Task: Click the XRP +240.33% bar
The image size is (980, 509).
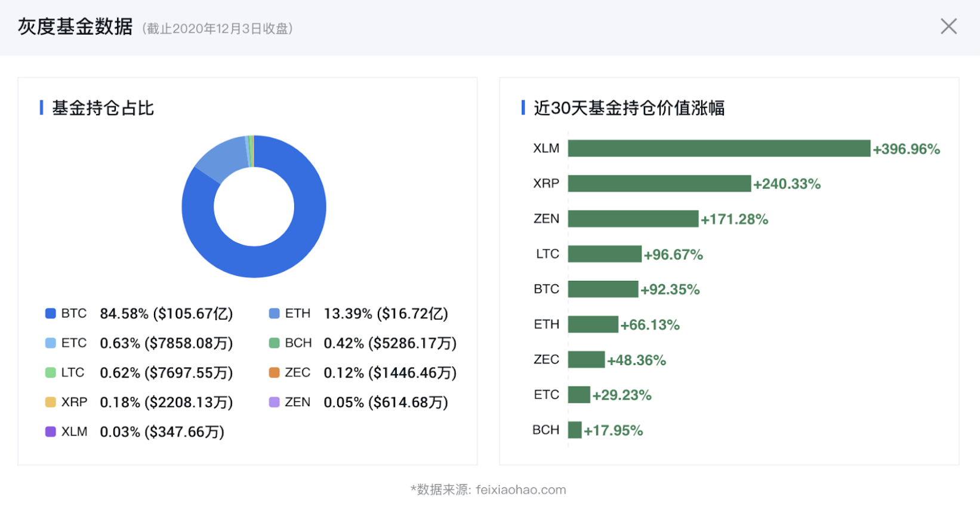Action: pos(659,183)
